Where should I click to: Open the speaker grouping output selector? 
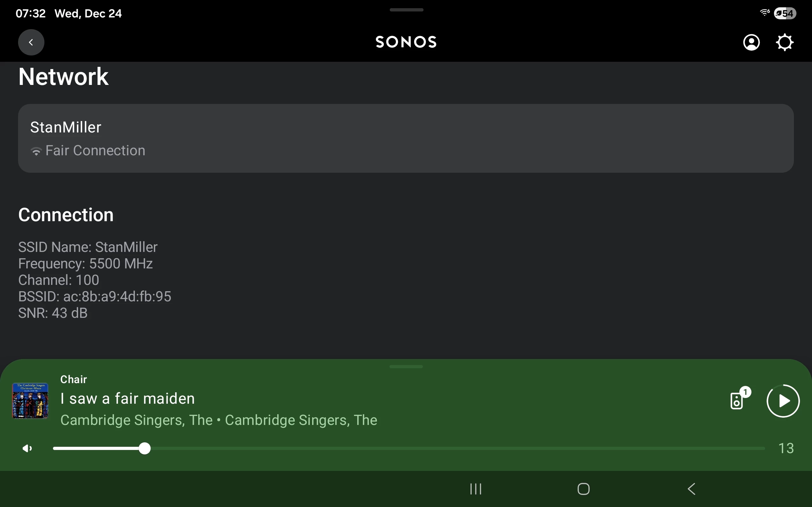[x=737, y=400]
